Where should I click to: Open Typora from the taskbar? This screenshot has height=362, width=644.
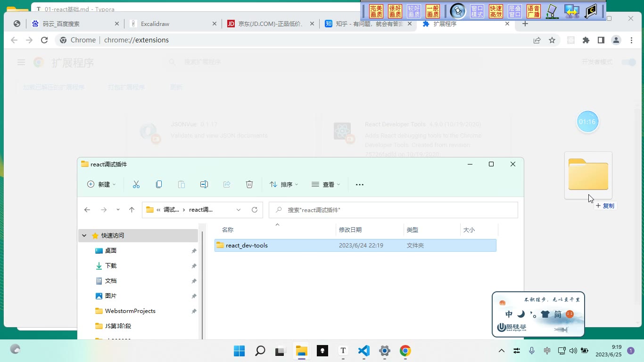point(343,351)
